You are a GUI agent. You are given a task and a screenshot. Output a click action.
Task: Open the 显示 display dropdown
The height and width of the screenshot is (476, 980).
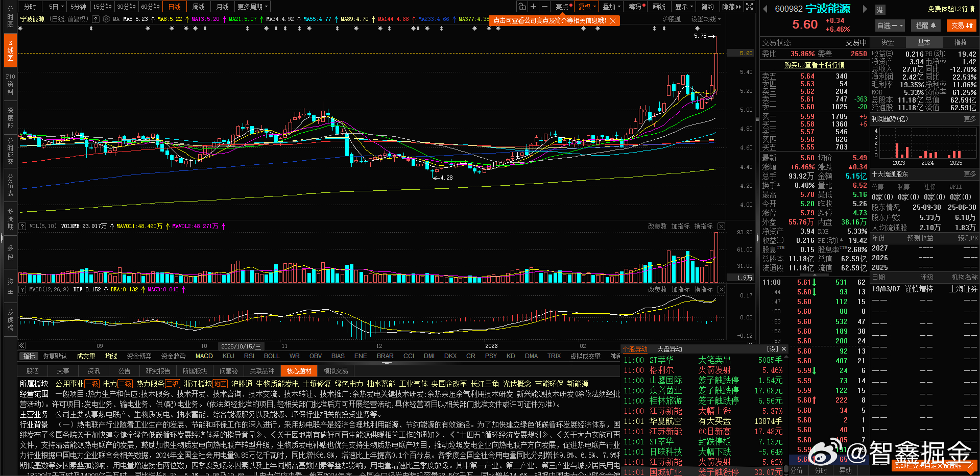point(684,7)
